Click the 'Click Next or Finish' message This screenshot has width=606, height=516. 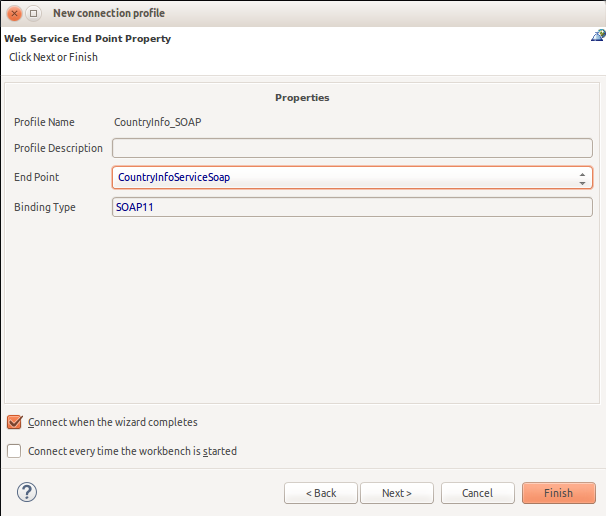coord(53,57)
